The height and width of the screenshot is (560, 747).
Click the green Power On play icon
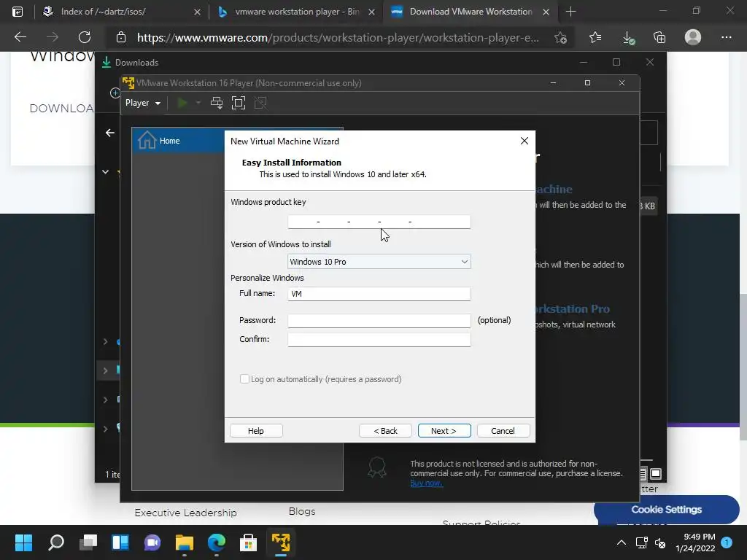pos(182,103)
